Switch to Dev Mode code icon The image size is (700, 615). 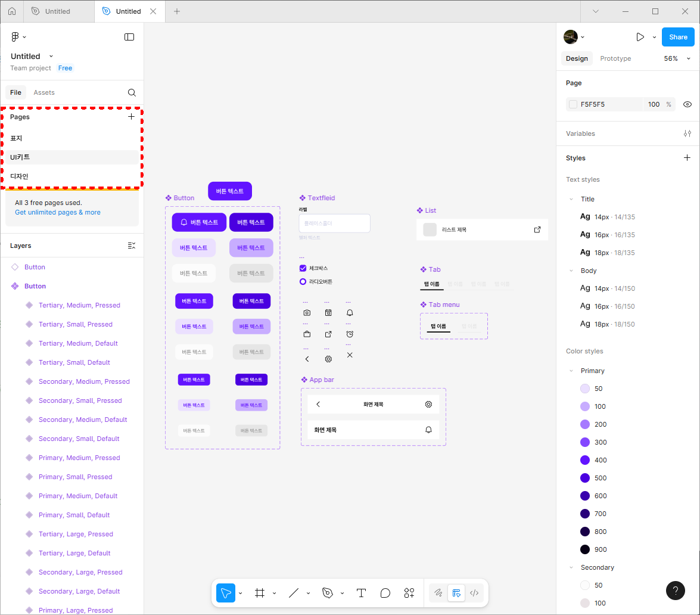(474, 593)
